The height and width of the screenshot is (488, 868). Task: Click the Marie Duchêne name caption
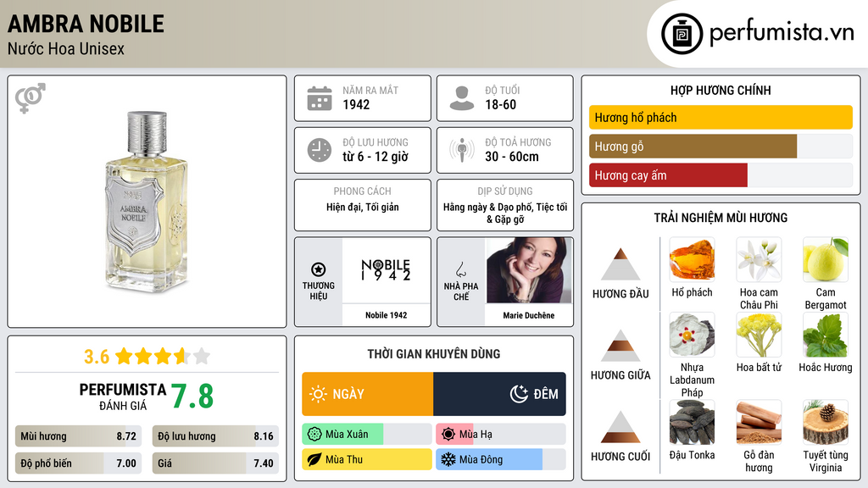coord(529,315)
